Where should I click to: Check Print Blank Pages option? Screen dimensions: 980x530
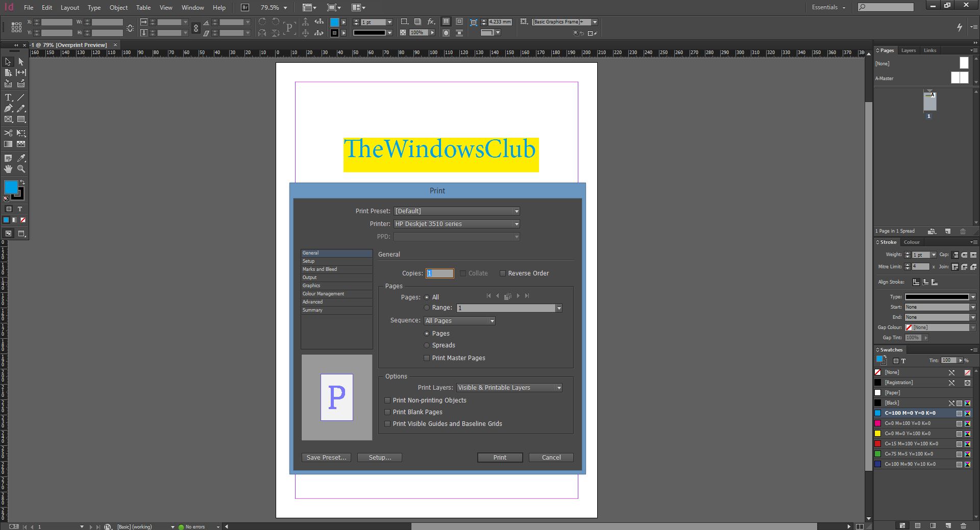388,412
